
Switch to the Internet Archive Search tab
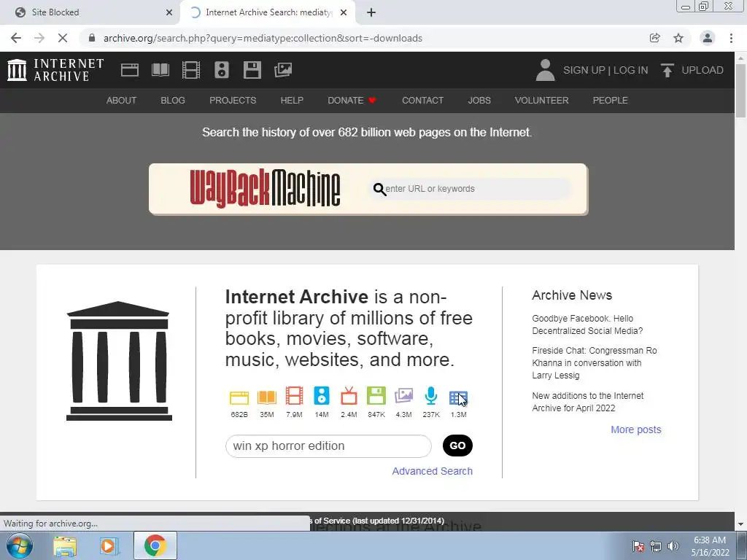268,12
